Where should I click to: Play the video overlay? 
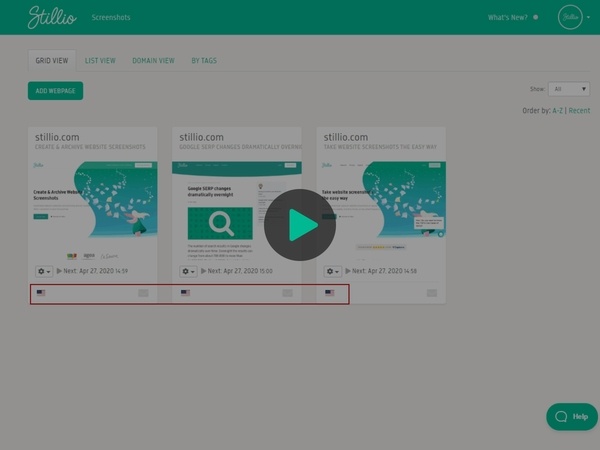[x=300, y=225]
